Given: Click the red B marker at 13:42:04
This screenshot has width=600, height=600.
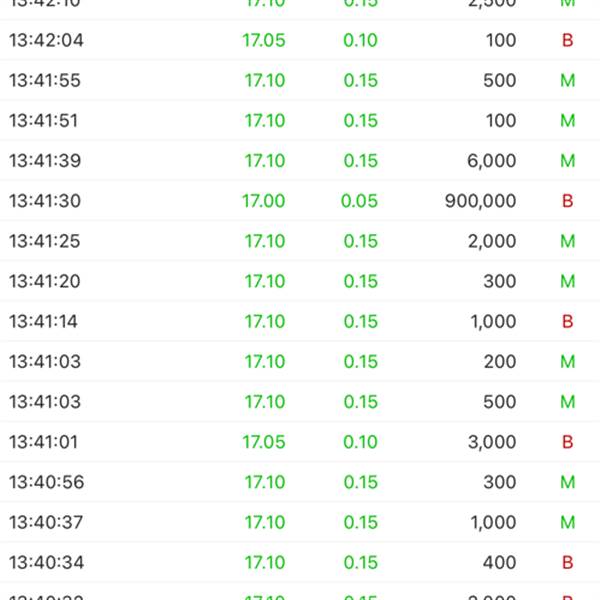Looking at the screenshot, I should pos(567,41).
